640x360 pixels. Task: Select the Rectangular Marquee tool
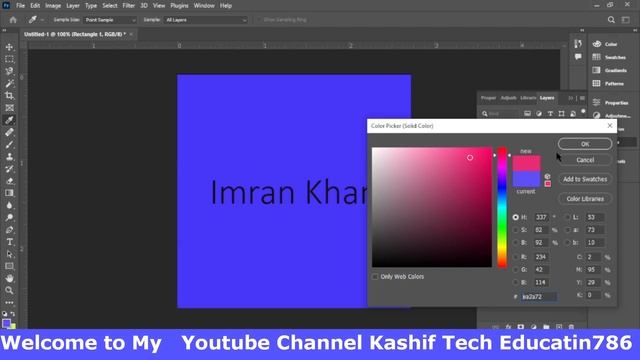(x=9, y=59)
